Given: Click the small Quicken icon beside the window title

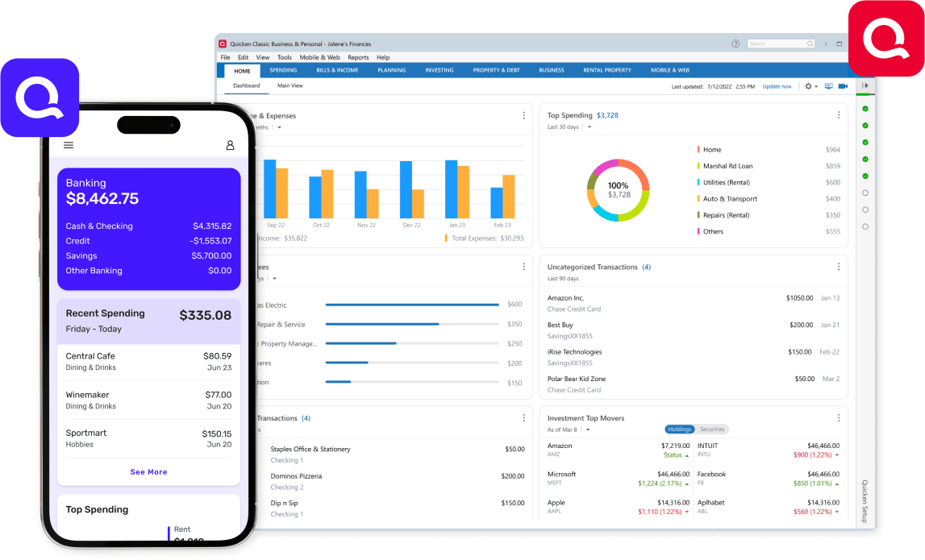Looking at the screenshot, I should tap(223, 44).
